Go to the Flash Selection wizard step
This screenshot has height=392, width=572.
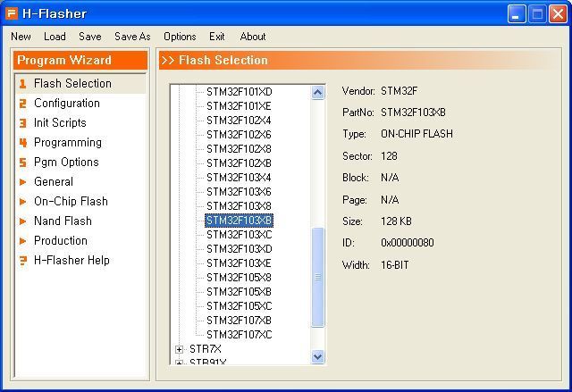72,83
